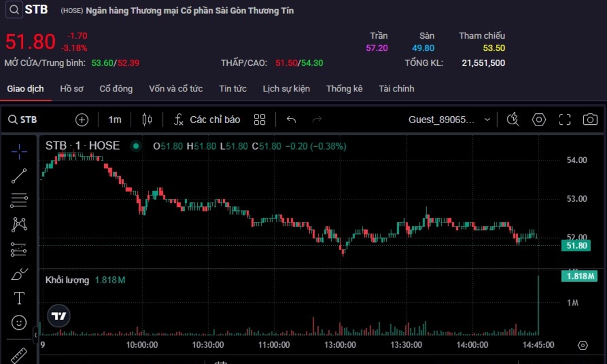Click the add symbol compare plus icon
Screen dimensions: 607x364
click(x=82, y=120)
